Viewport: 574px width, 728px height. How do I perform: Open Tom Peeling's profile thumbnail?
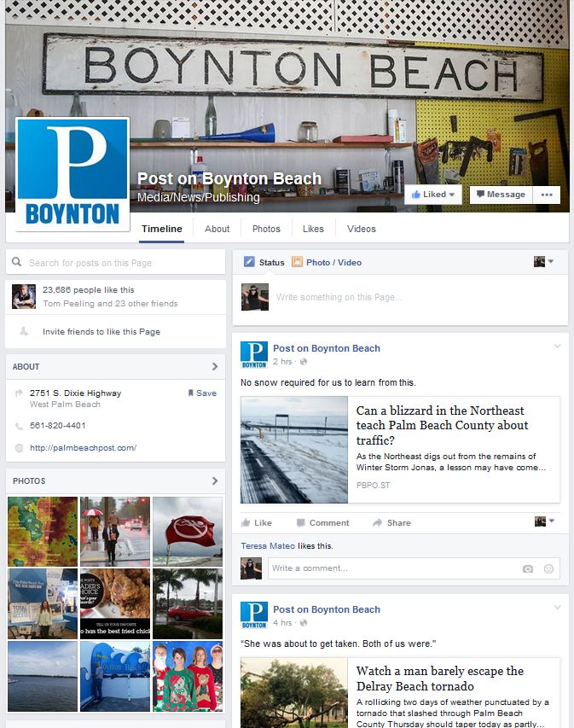[24, 297]
